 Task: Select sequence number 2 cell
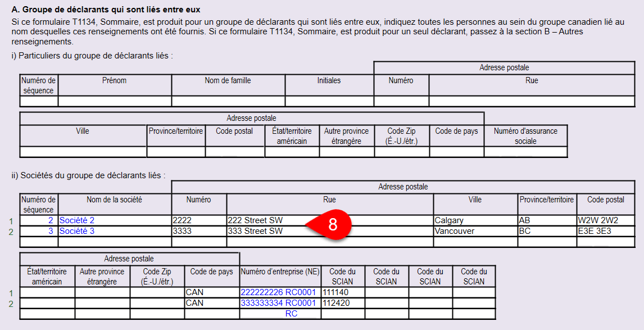[x=39, y=221]
